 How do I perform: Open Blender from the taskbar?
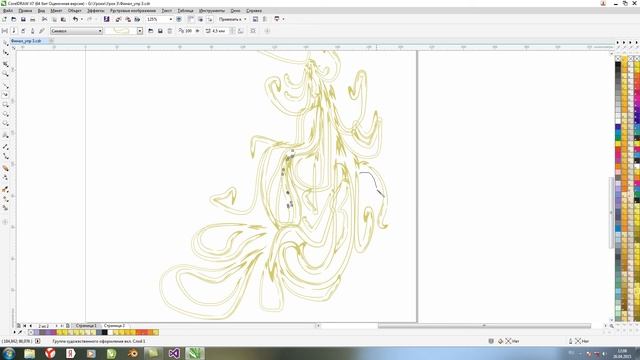point(132,353)
